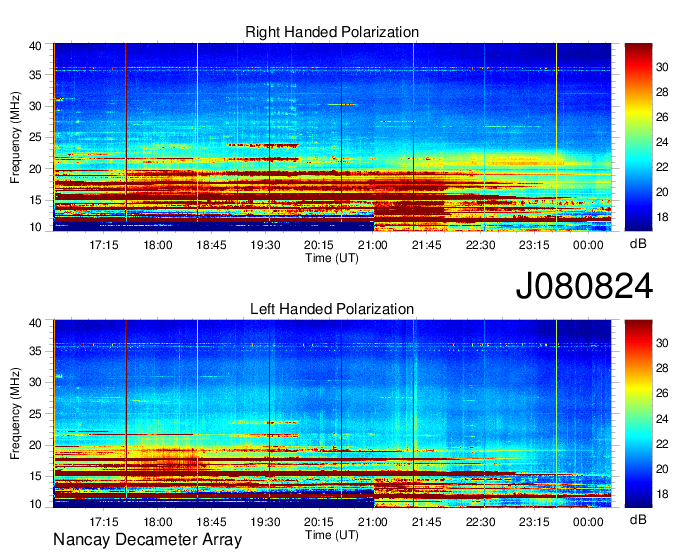Click the "Nancay Decameter Array" caption
The image size is (680, 552).
tap(147, 540)
